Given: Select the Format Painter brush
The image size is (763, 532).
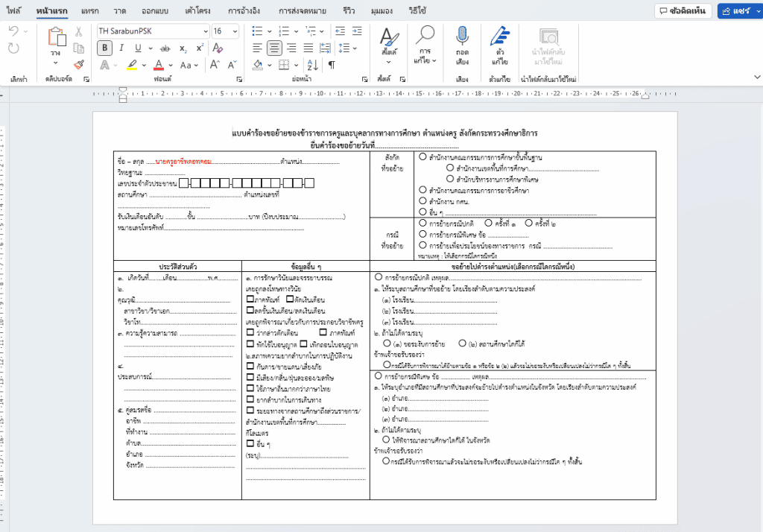Looking at the screenshot, I should click(x=79, y=64).
